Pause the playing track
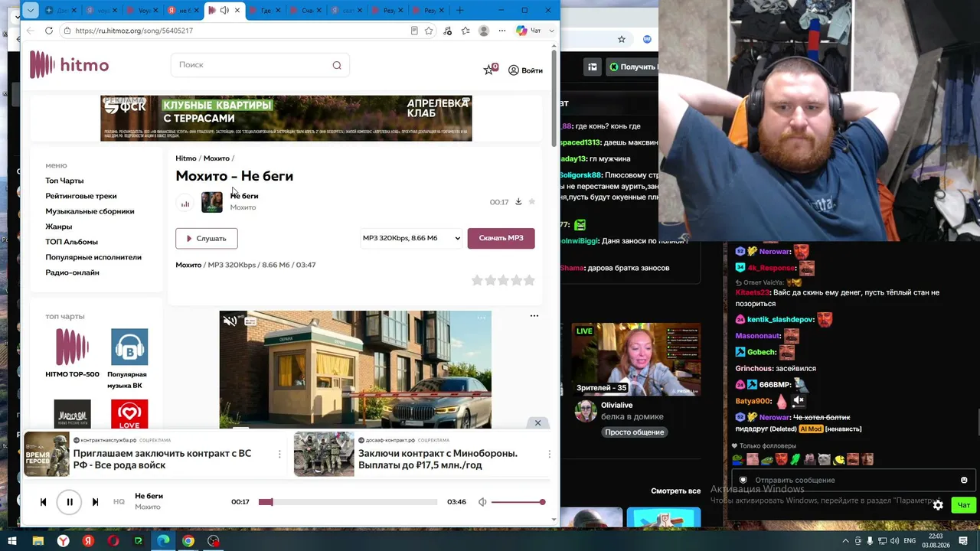 click(69, 502)
